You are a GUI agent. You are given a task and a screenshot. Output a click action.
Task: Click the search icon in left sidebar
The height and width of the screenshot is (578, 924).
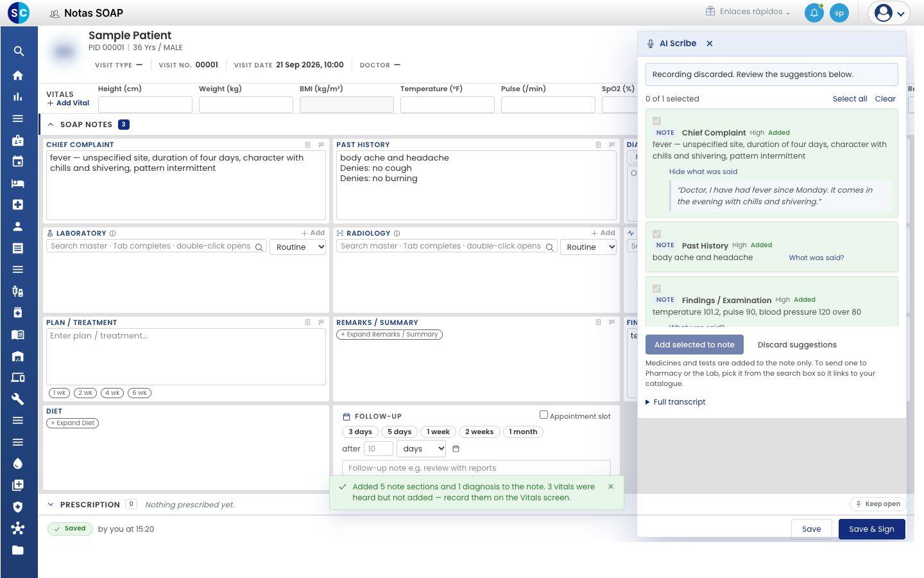point(19,51)
